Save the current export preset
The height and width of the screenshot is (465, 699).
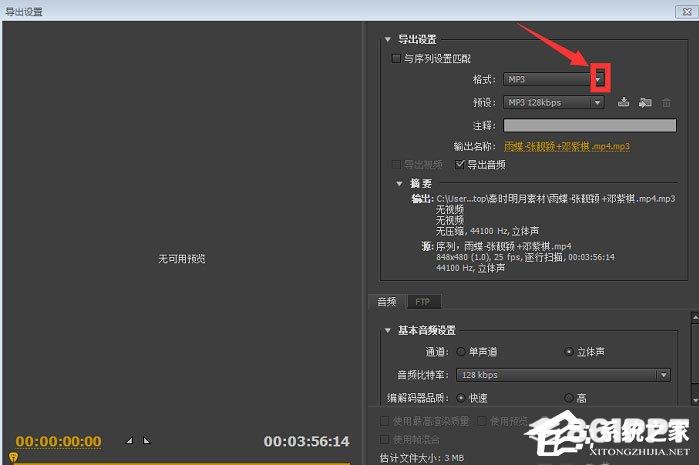[x=623, y=102]
